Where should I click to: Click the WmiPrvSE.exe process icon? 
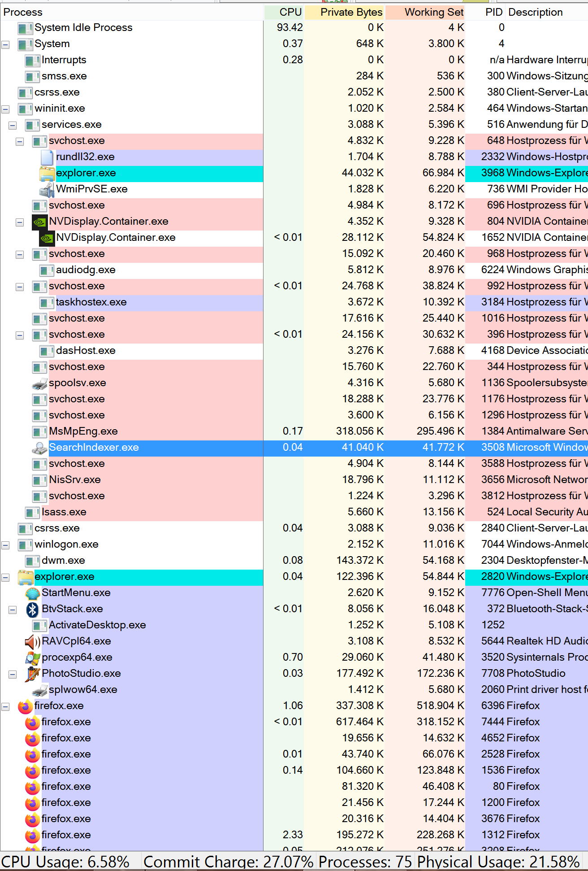coord(47,189)
